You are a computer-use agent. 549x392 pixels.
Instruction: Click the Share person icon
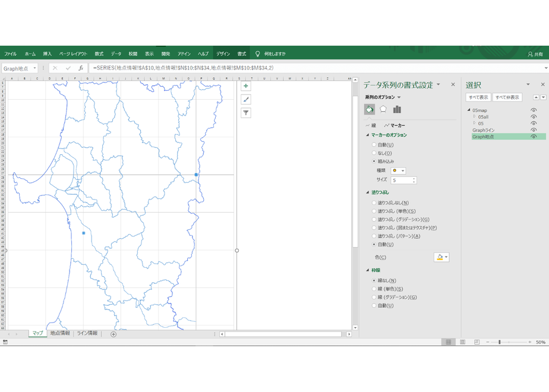pos(530,54)
